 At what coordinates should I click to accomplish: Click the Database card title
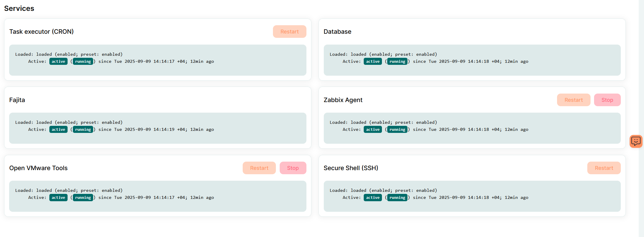337,32
